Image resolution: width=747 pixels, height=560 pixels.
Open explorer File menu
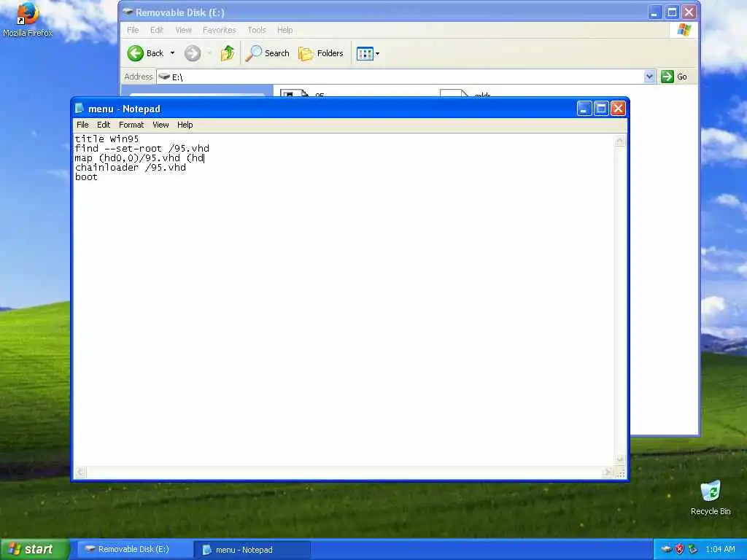pyautogui.click(x=133, y=30)
